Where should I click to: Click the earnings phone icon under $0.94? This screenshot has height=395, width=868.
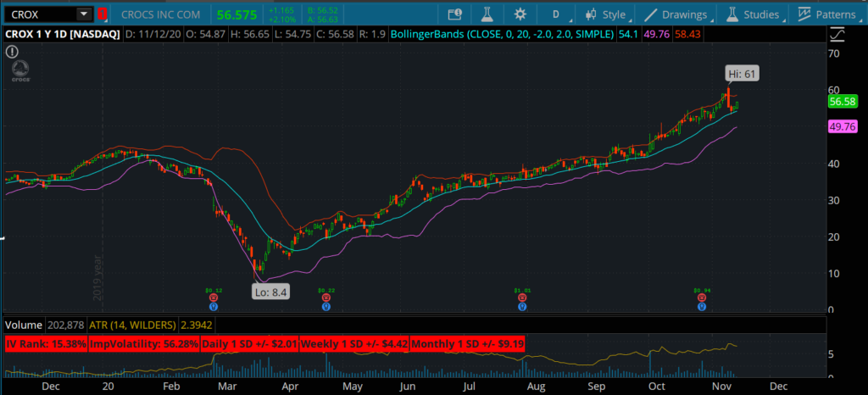click(702, 298)
